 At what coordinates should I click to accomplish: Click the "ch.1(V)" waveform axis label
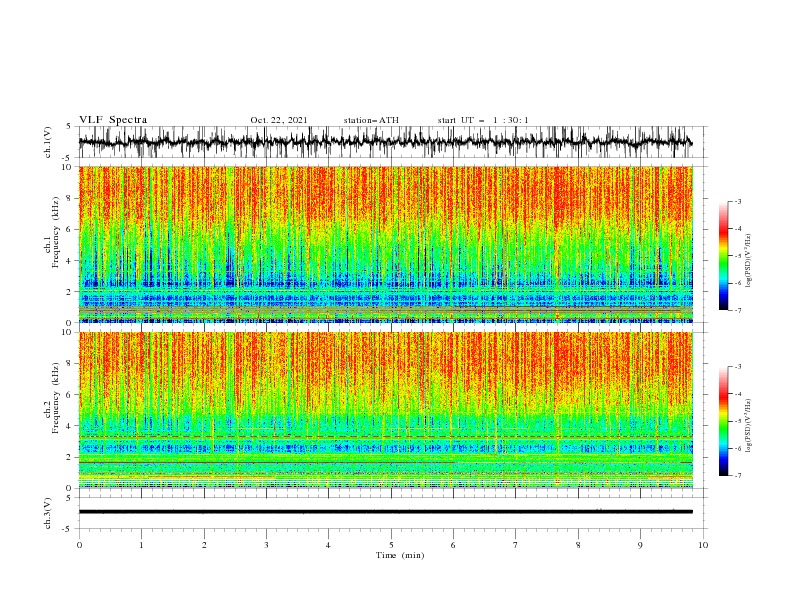48,142
